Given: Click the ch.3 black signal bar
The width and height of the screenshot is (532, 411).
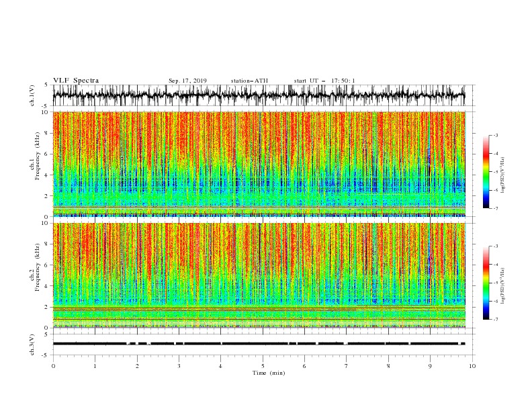Looking at the screenshot, I should point(259,344).
